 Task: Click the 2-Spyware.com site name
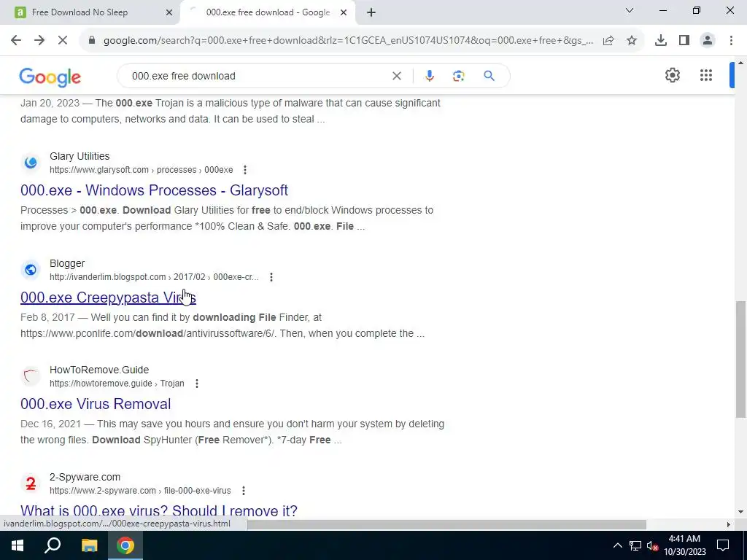(85, 477)
